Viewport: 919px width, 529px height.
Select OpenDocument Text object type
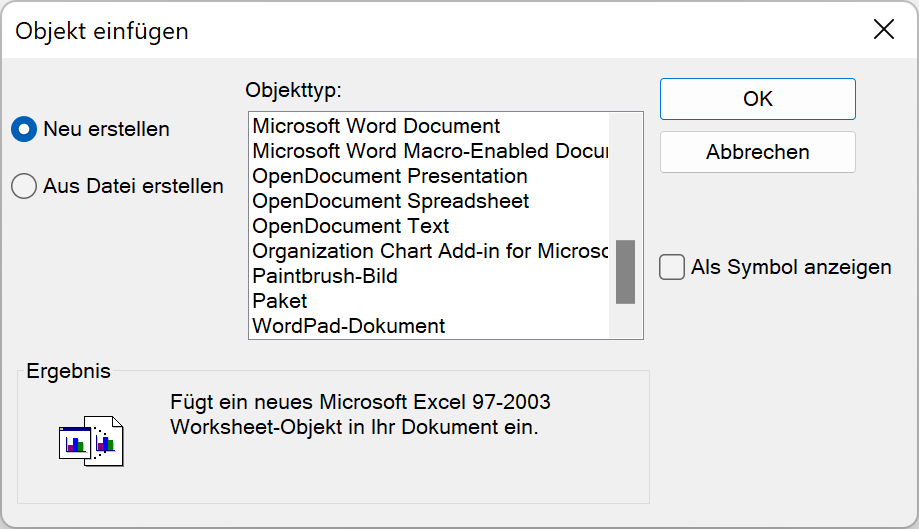point(429,226)
